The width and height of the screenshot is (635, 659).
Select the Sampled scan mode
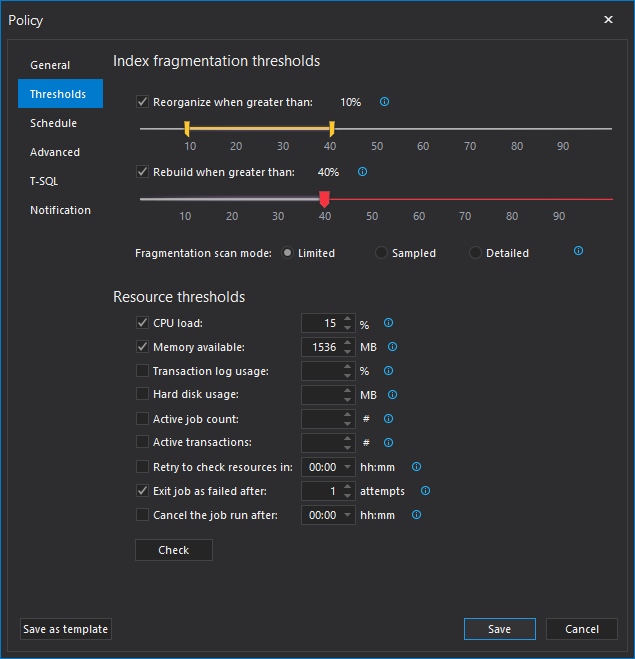point(381,253)
